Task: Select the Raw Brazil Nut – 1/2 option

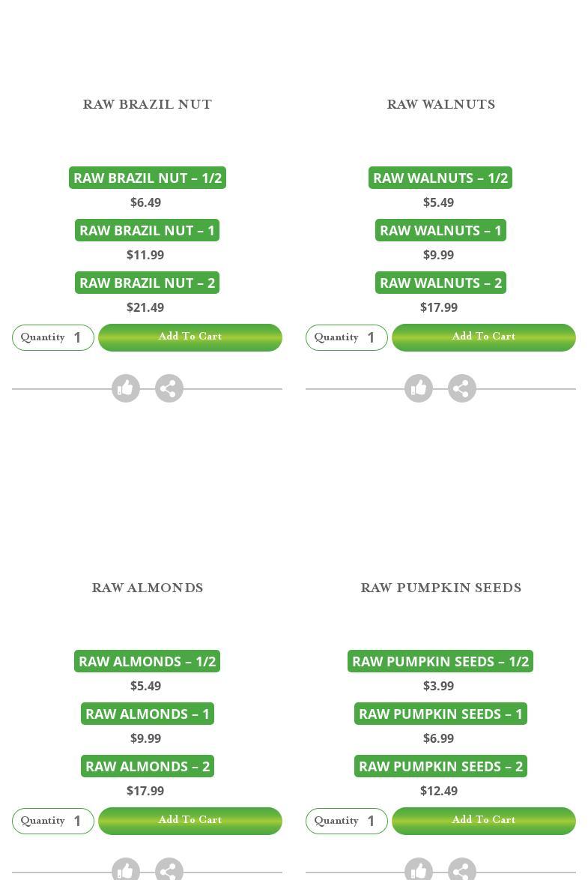Action: (x=148, y=178)
